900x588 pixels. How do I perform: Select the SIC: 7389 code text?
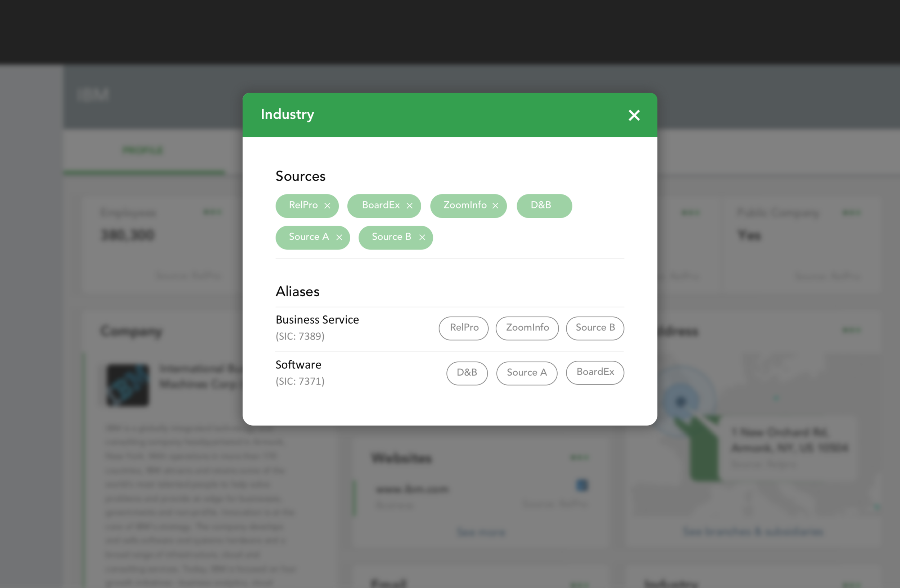pyautogui.click(x=300, y=337)
